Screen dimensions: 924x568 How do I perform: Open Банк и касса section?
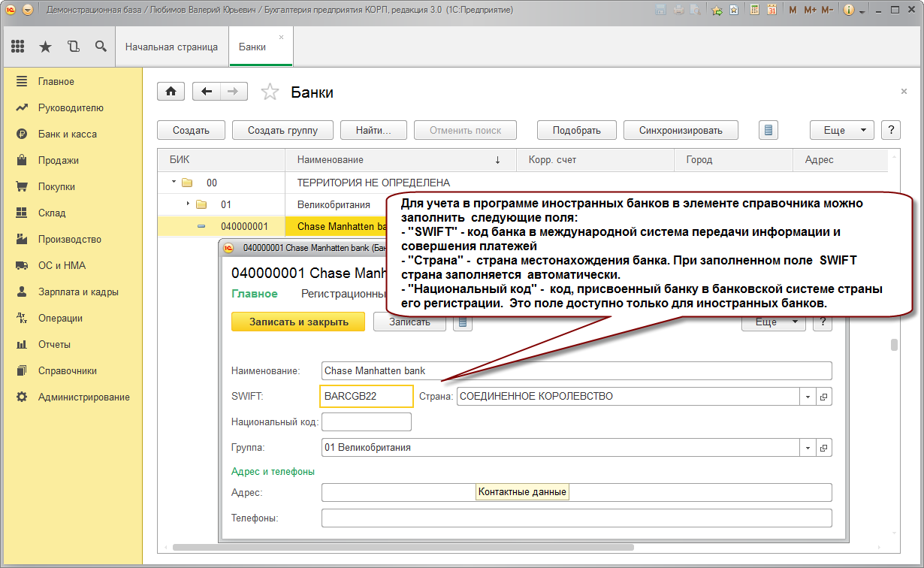(68, 134)
